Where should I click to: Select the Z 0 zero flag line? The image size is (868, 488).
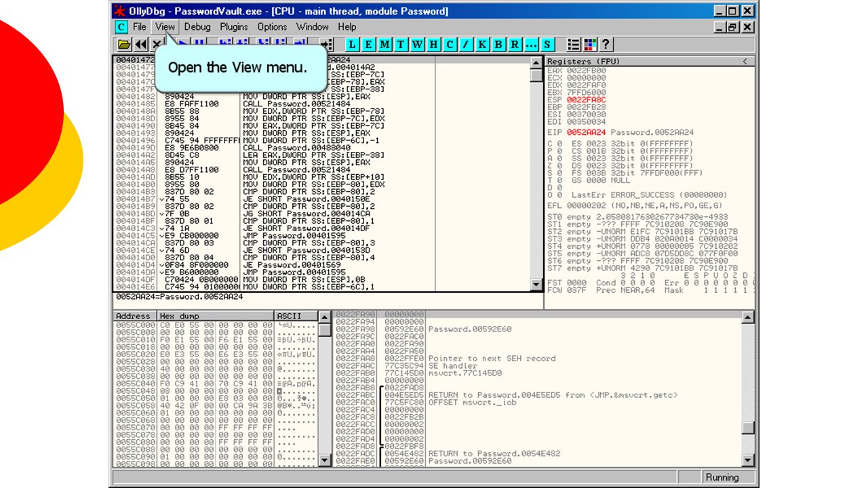click(620, 165)
